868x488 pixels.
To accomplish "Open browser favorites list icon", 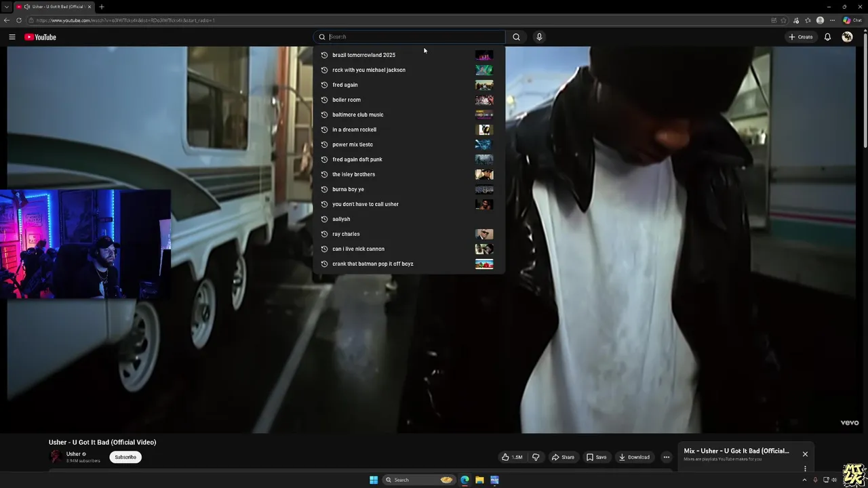I will coord(808,20).
